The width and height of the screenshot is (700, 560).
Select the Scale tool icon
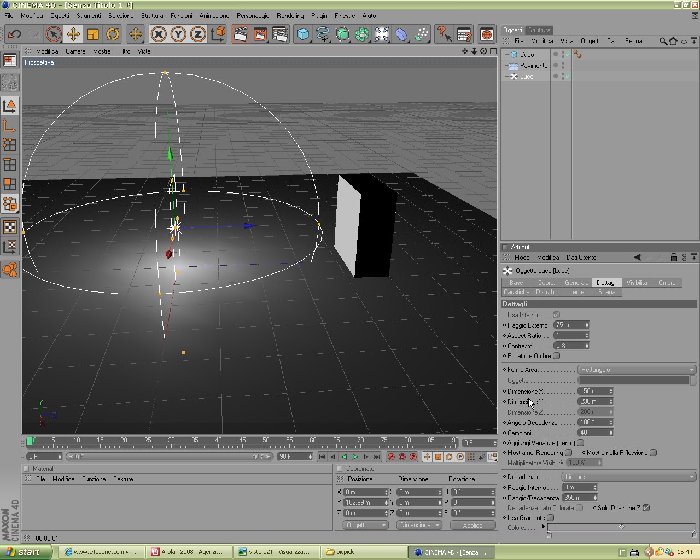tap(93, 34)
